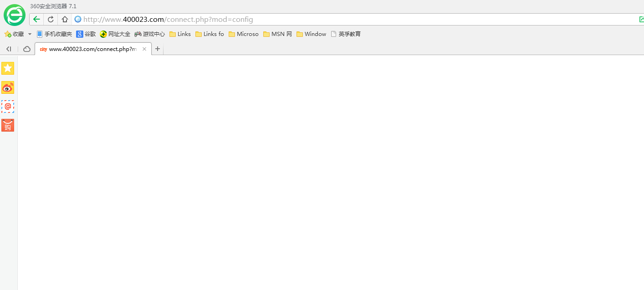Open the shopping 购 sidebar icon
Viewport: 644px width, 290px height.
click(8, 125)
